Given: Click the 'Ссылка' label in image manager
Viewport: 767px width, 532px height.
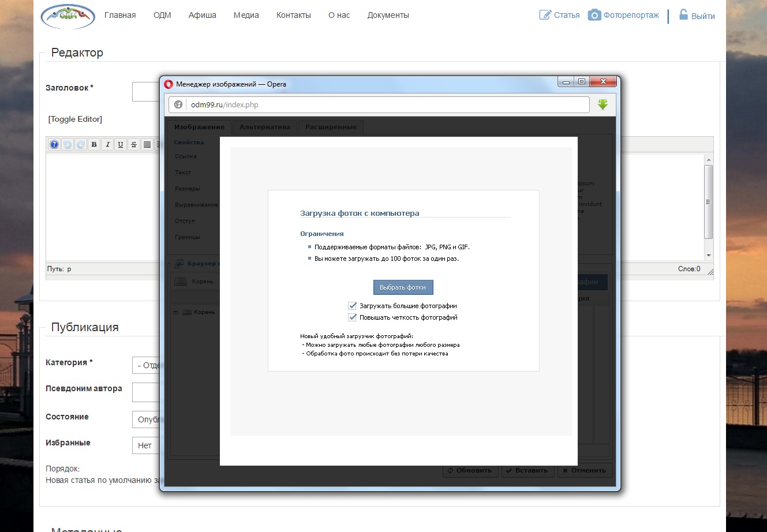Looking at the screenshot, I should click(x=186, y=156).
